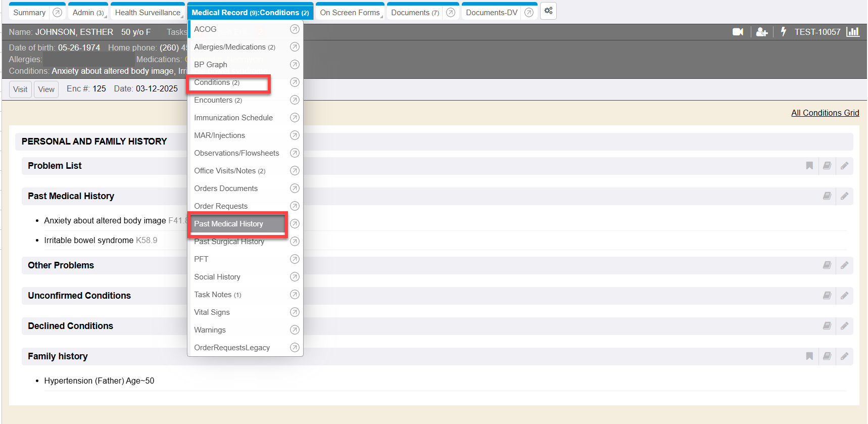Select Vital Signs menu entry

[212, 312]
